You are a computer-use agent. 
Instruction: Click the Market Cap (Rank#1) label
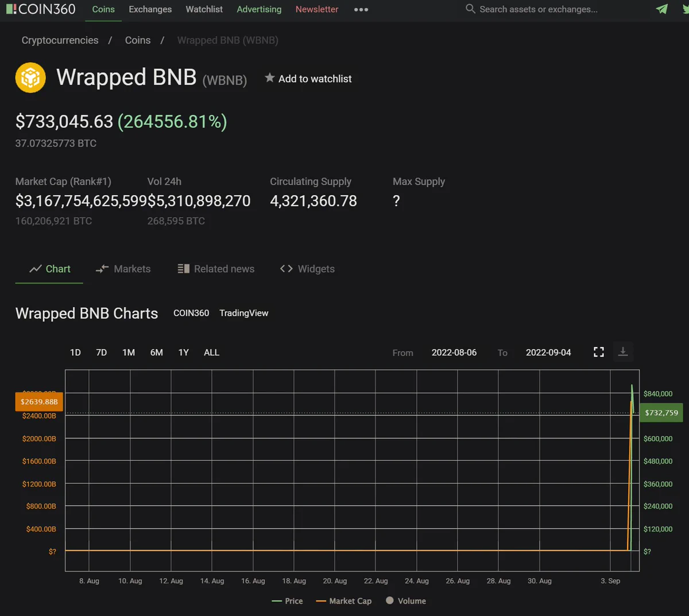pyautogui.click(x=63, y=181)
